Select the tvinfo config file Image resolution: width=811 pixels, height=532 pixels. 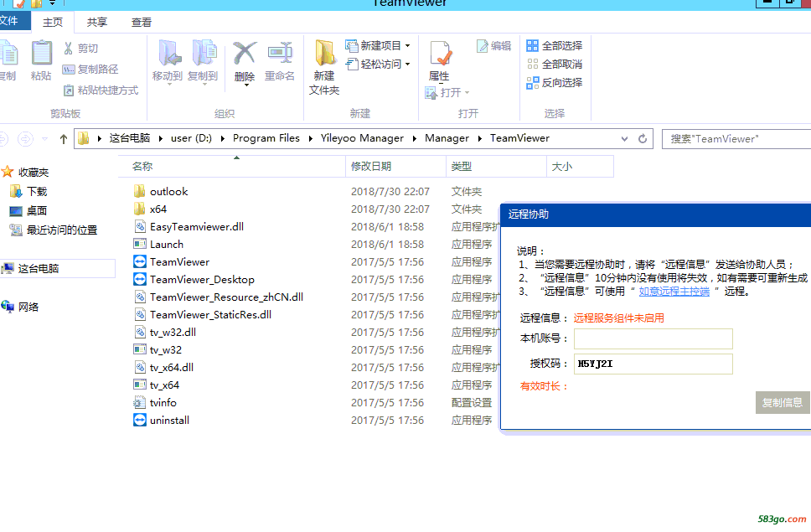[155, 403]
